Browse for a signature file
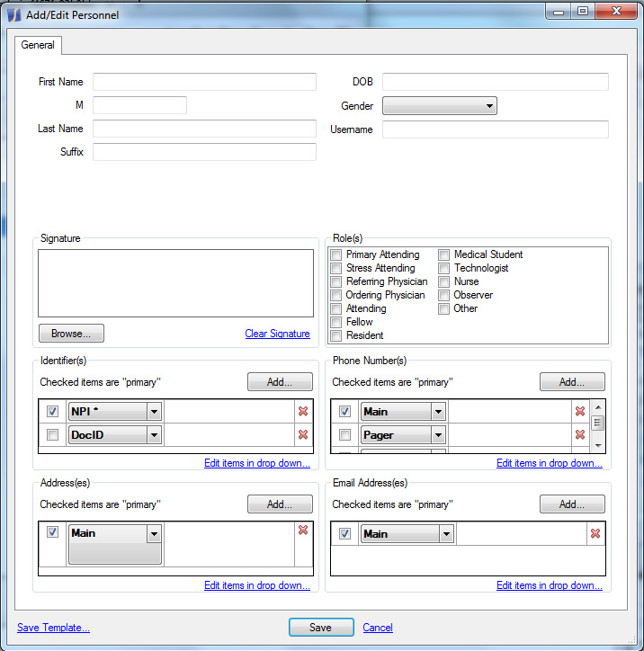The height and width of the screenshot is (651, 644). pos(71,334)
